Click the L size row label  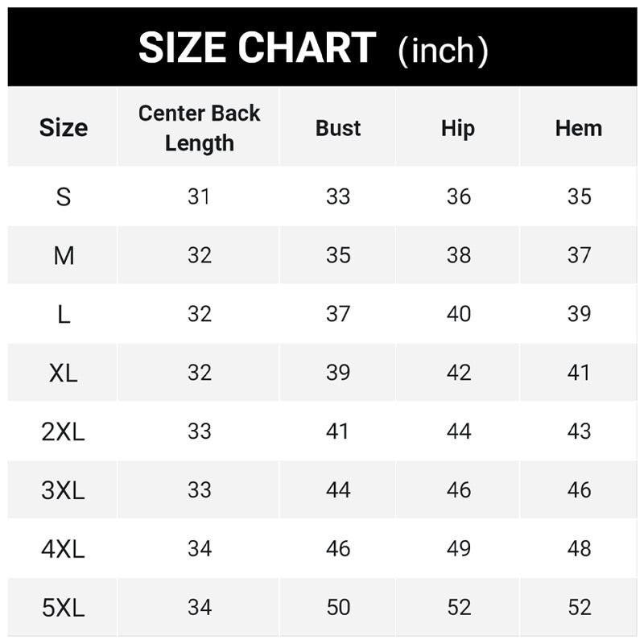pyautogui.click(x=64, y=314)
